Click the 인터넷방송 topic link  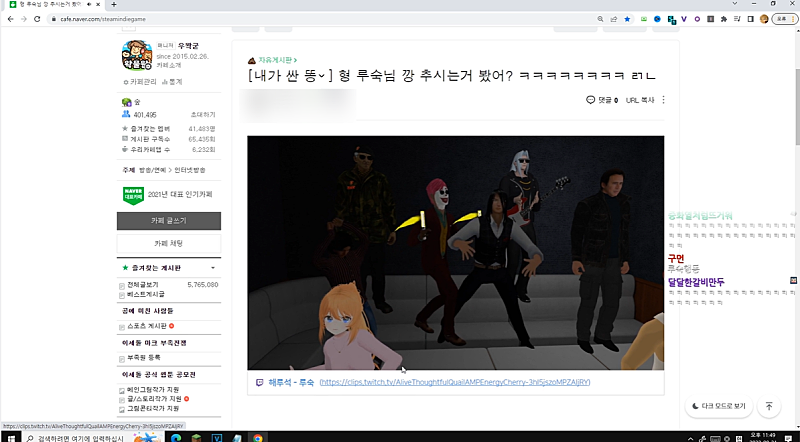click(x=190, y=170)
